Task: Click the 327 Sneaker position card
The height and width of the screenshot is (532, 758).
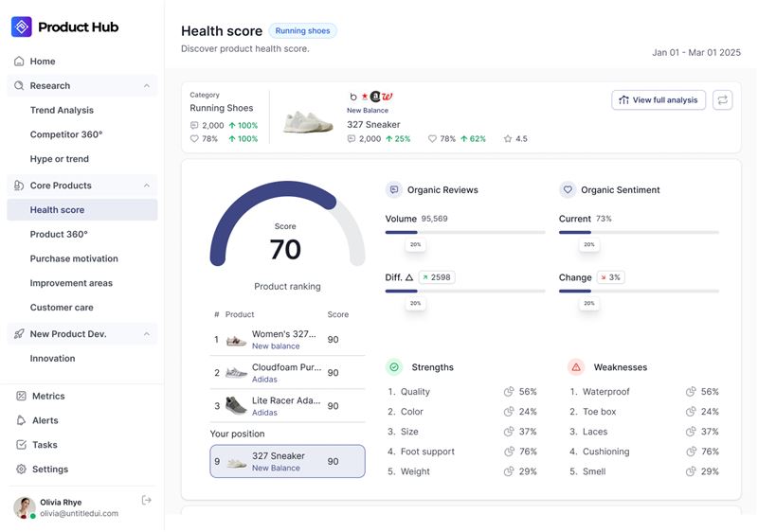Action: pos(287,462)
